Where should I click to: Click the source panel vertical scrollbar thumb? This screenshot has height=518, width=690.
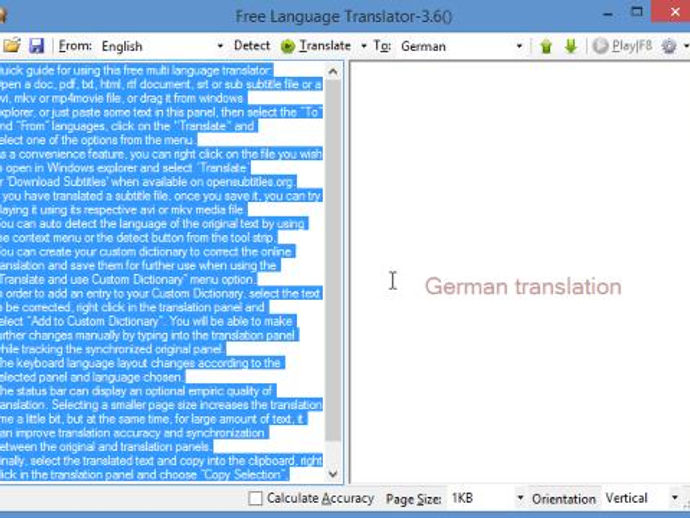(333, 260)
